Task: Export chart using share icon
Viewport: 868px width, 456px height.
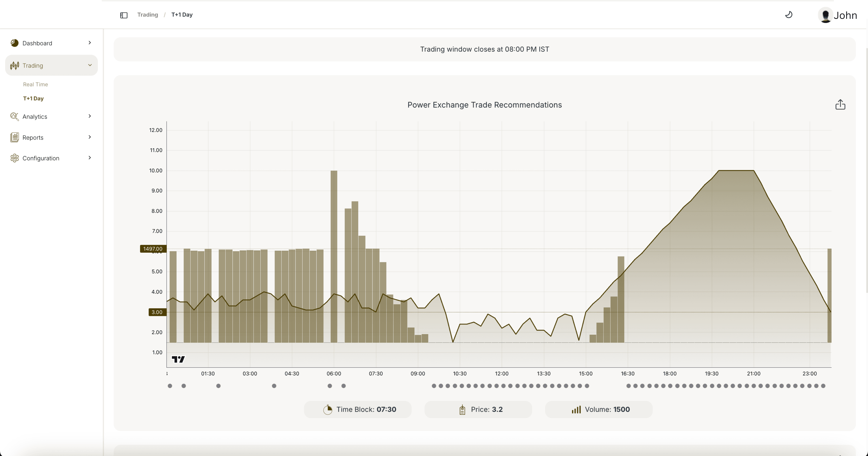Action: click(x=840, y=105)
